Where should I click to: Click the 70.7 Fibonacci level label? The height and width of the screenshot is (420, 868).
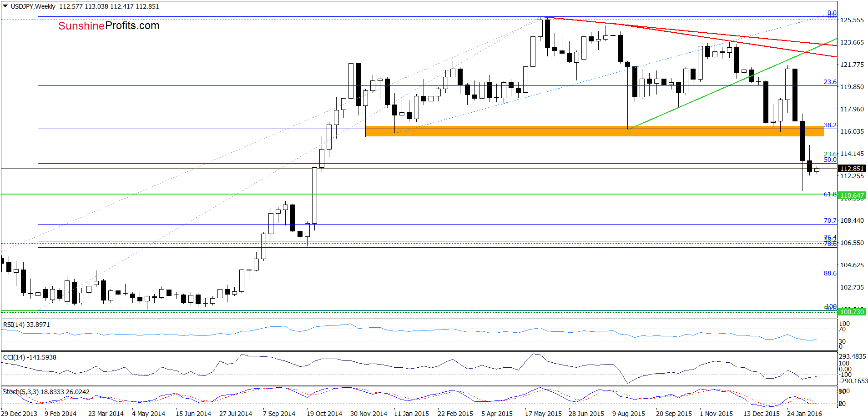click(830, 220)
